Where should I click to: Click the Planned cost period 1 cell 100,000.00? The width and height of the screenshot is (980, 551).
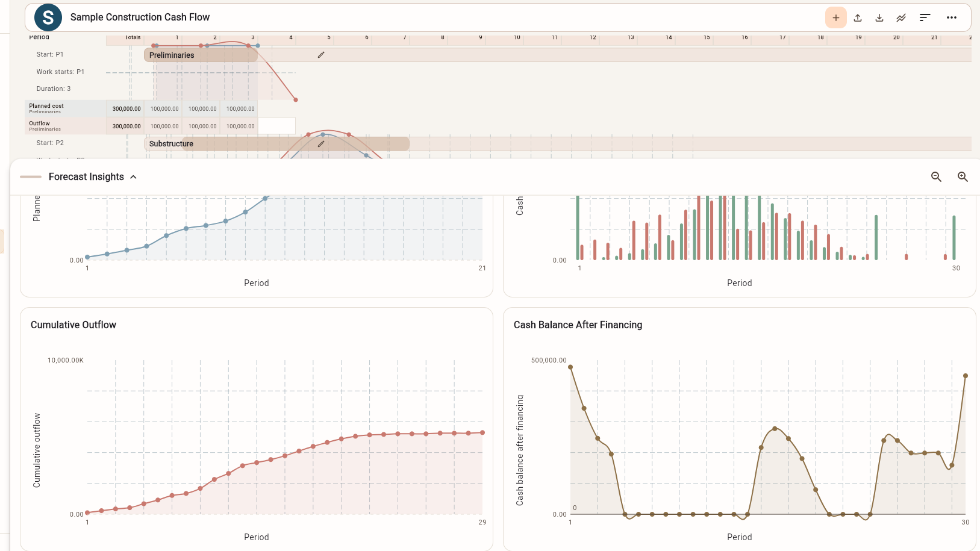coord(164,109)
